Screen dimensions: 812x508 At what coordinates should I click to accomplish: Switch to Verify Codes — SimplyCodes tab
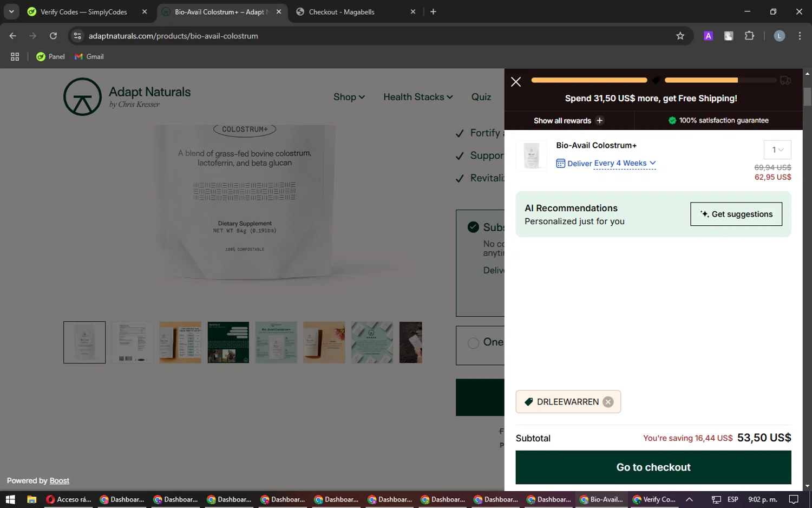click(84, 12)
